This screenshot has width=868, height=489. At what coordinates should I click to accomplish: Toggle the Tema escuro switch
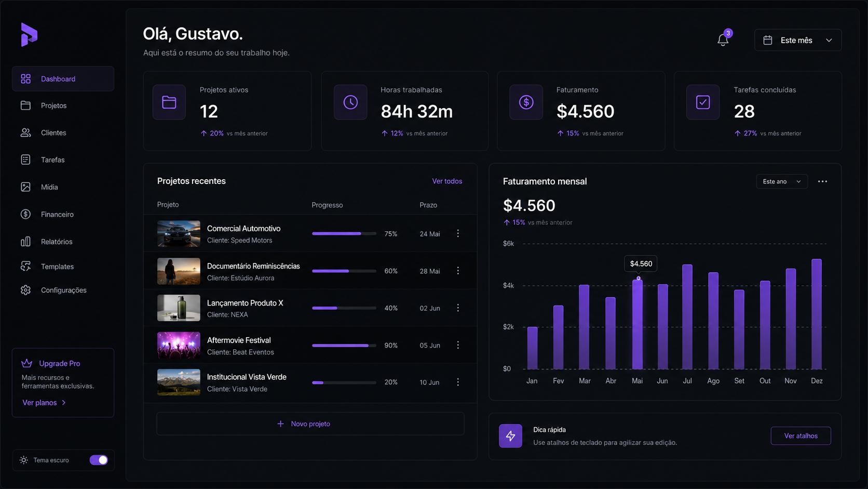99,460
